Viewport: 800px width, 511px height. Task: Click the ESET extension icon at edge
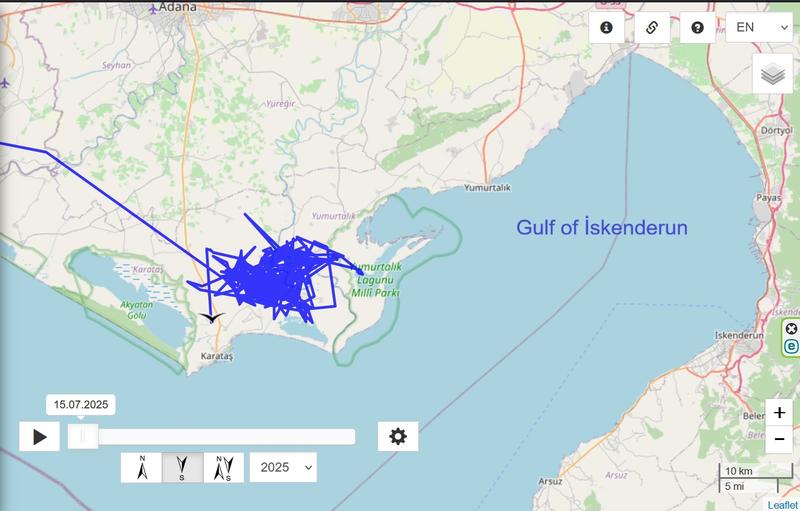[791, 346]
